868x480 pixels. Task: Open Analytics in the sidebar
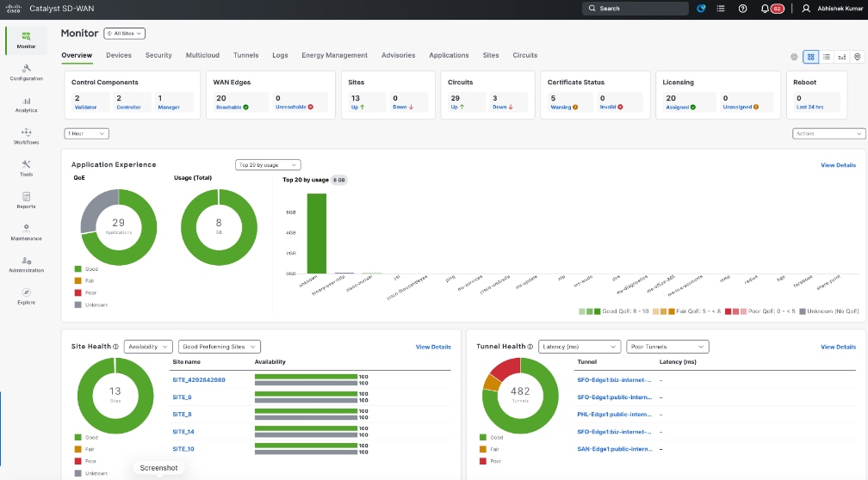coord(26,105)
